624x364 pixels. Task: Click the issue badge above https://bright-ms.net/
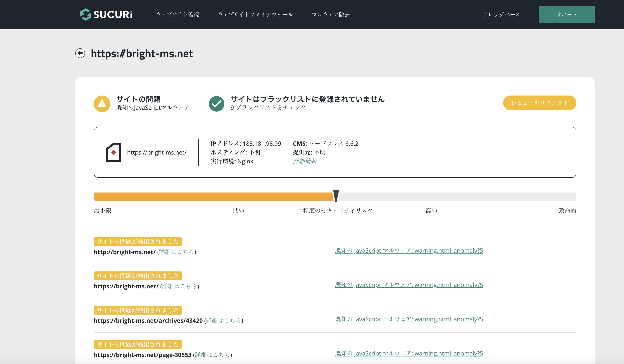pos(138,276)
